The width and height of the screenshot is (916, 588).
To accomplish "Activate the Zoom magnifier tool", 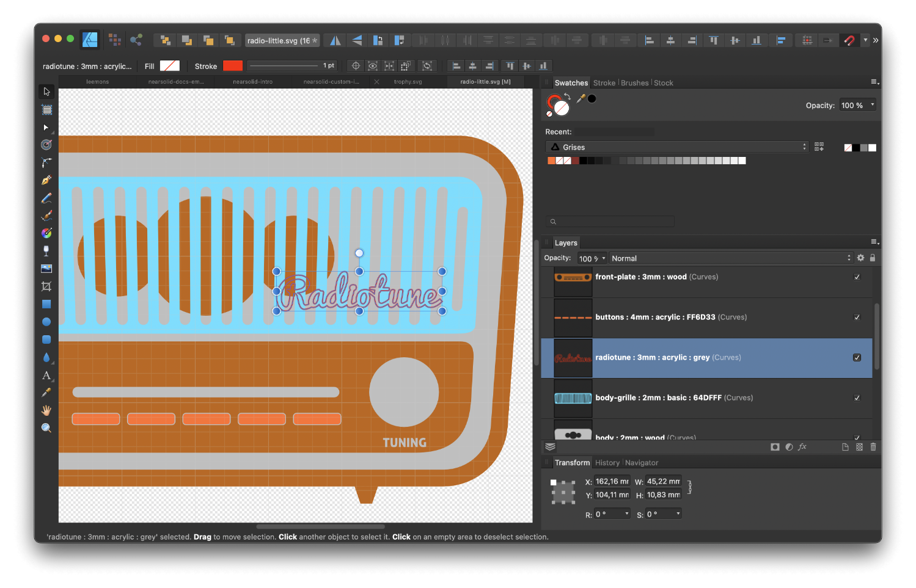I will (x=46, y=428).
